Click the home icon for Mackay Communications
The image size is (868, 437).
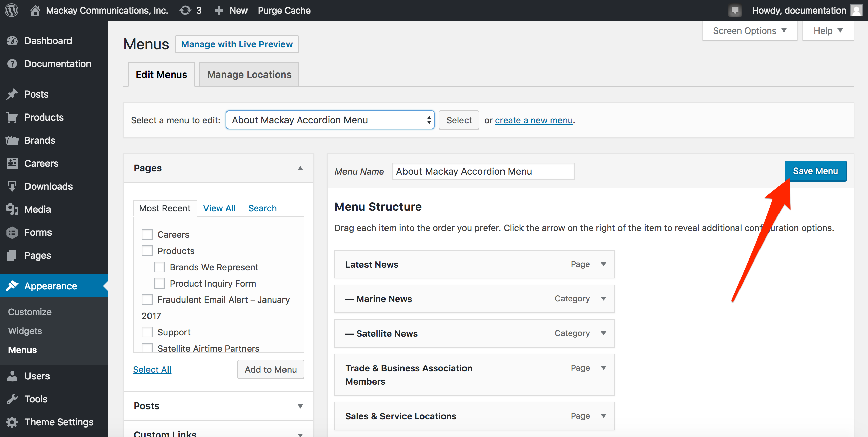coord(35,10)
